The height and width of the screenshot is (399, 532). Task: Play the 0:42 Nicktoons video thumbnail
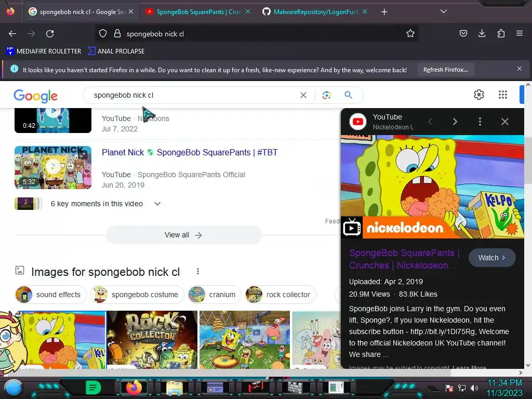(53, 121)
